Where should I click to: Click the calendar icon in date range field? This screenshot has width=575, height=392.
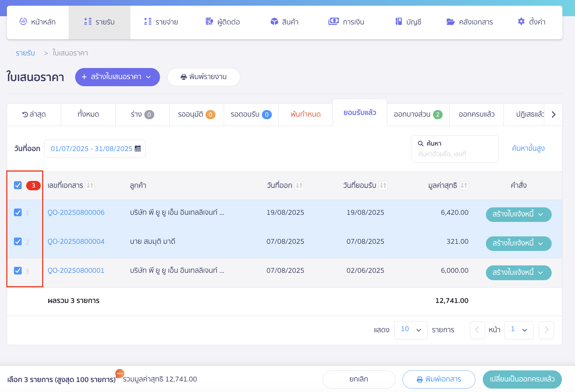(x=138, y=148)
